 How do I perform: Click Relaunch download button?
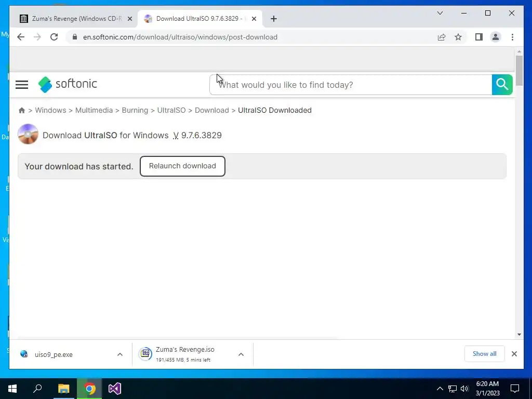182,166
